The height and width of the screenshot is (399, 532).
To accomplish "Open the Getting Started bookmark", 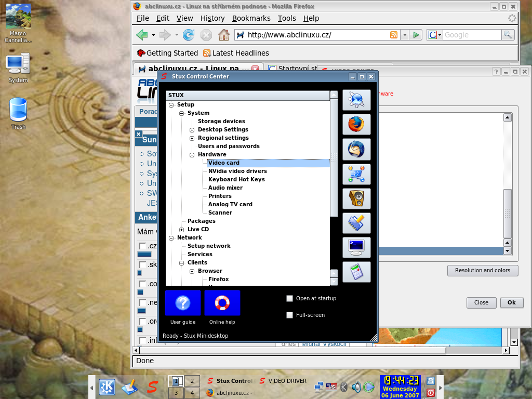I will 167,53.
